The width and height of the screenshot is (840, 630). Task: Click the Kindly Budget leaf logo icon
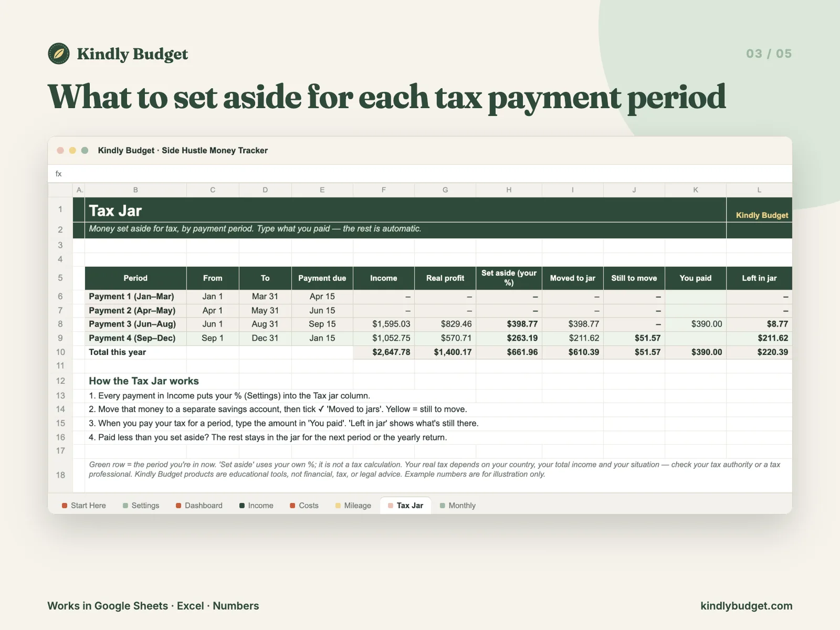[59, 54]
